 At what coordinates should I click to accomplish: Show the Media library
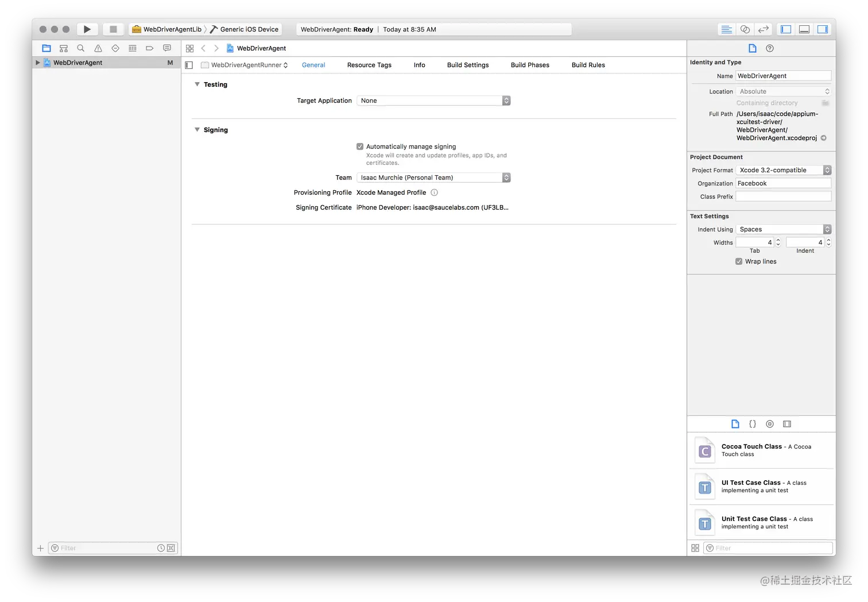coord(787,424)
